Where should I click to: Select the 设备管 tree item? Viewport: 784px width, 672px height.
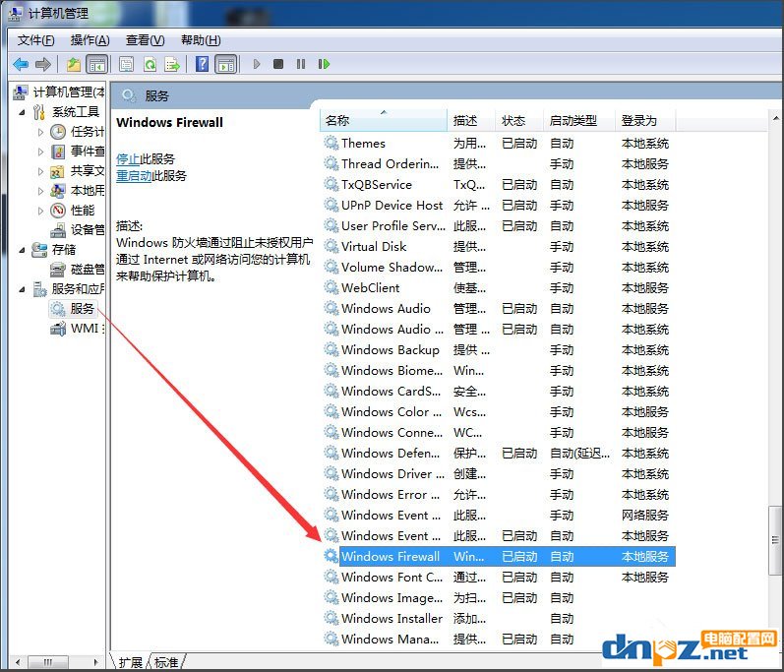click(x=78, y=230)
